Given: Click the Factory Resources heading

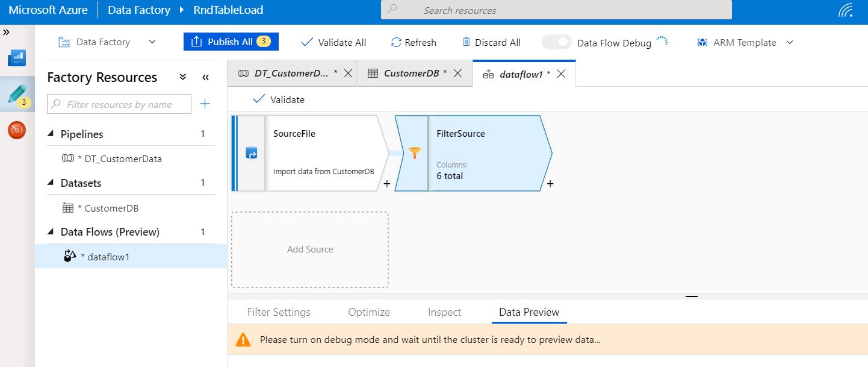Looking at the screenshot, I should [102, 77].
